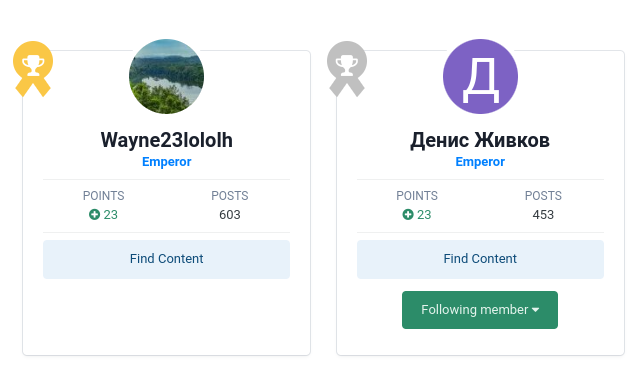Click the 453 posts count
Image resolution: width=633 pixels, height=384 pixels.
pos(543,214)
